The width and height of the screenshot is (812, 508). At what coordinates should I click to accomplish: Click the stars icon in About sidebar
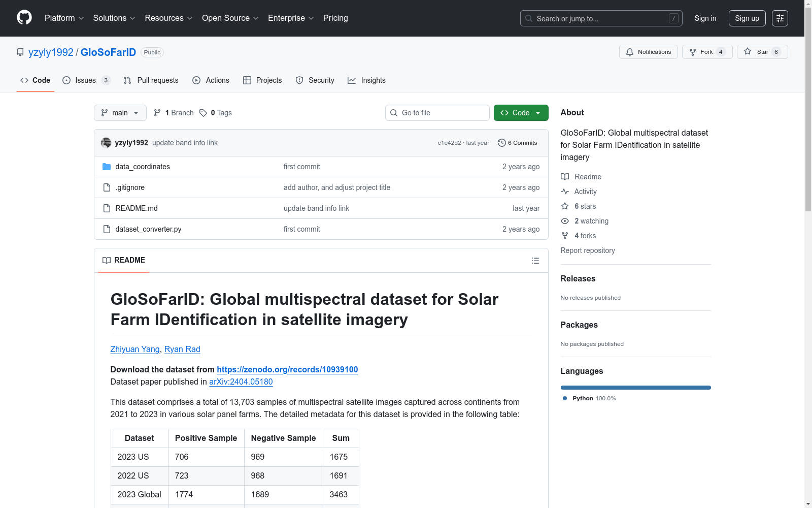point(565,206)
